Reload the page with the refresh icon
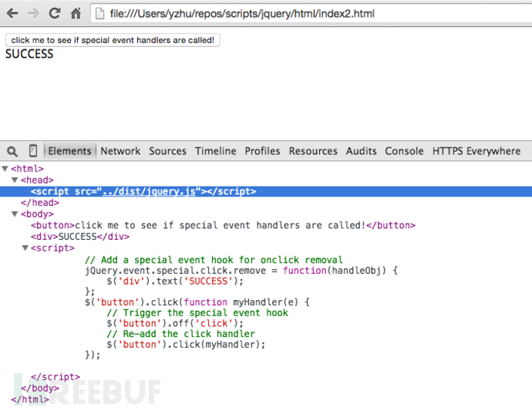Screen dimensions: 532x411 [54, 14]
